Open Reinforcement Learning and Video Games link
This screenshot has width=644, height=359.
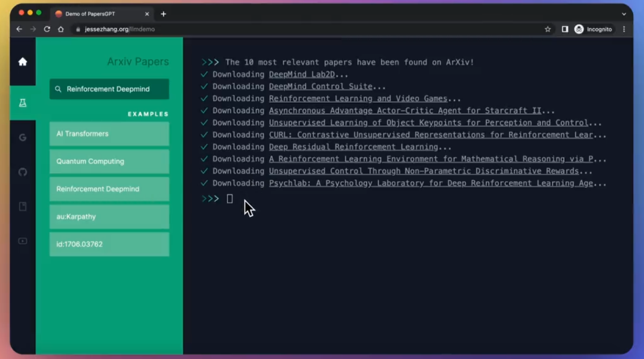358,98
